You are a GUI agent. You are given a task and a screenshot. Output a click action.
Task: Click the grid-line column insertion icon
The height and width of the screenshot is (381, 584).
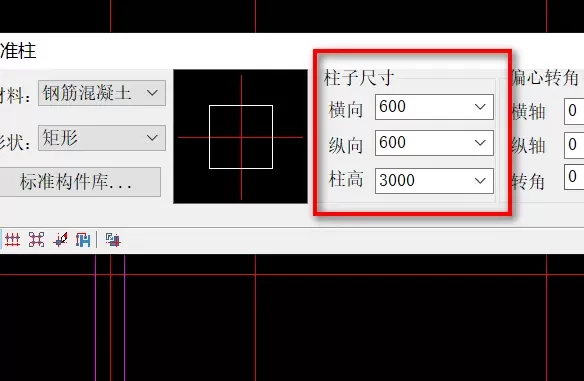pyautogui.click(x=12, y=240)
